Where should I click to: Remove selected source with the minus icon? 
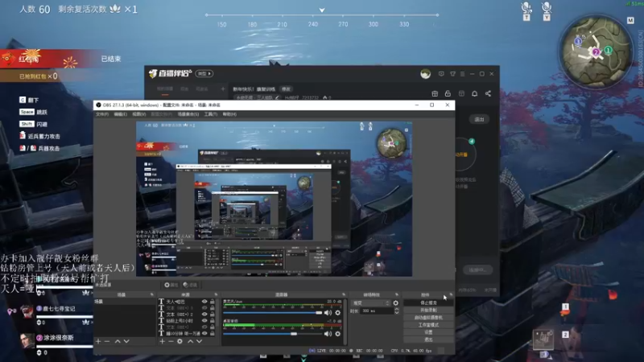[x=171, y=341]
